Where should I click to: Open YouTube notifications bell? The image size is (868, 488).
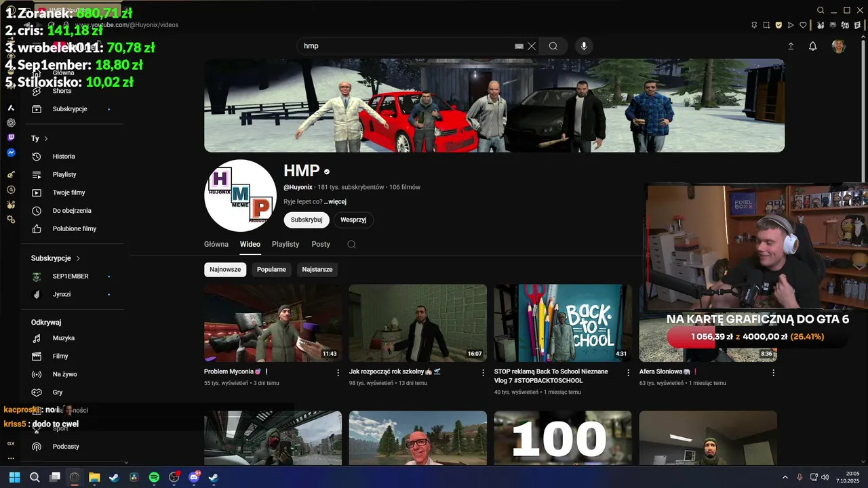812,46
